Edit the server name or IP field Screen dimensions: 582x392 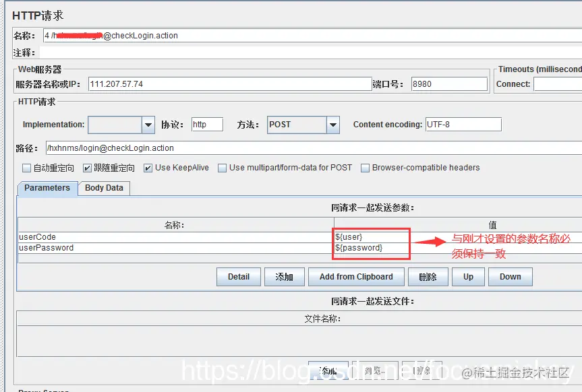(x=230, y=84)
